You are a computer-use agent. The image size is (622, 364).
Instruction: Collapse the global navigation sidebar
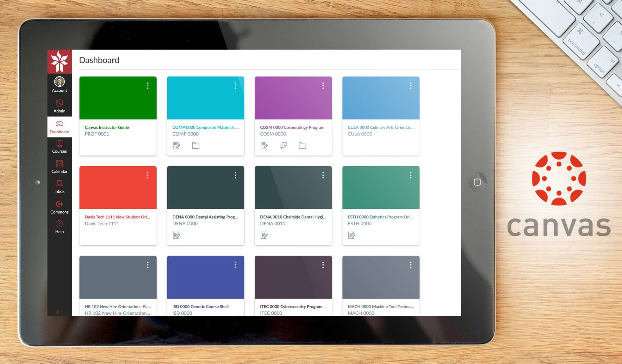[59, 312]
